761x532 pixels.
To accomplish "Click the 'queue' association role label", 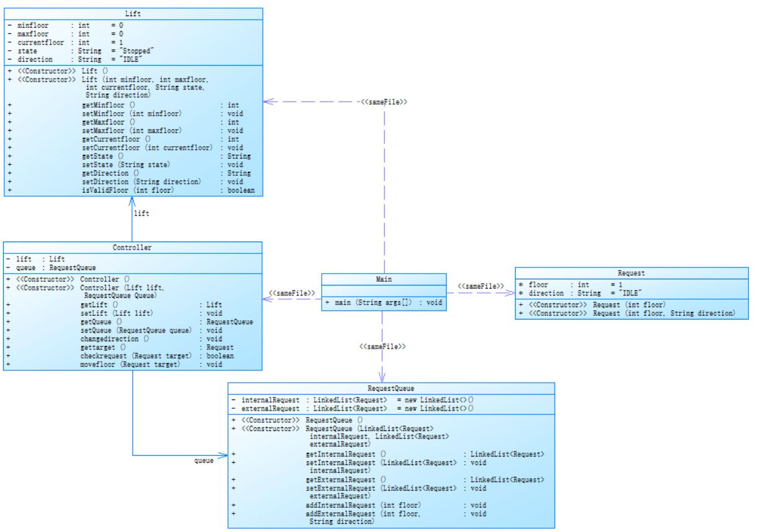I will click(x=204, y=461).
